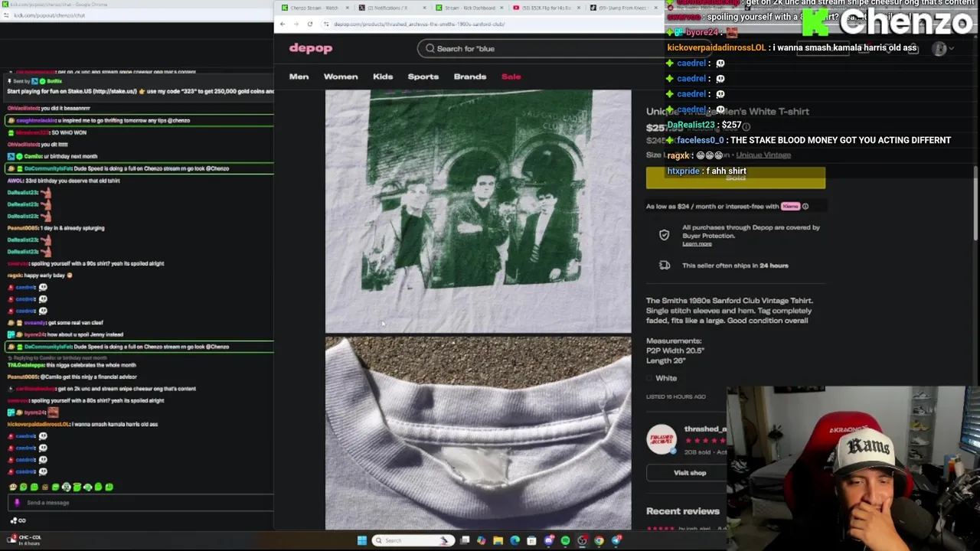Open the Learn more buyer protection link
Image resolution: width=980 pixels, height=551 pixels.
tap(697, 243)
